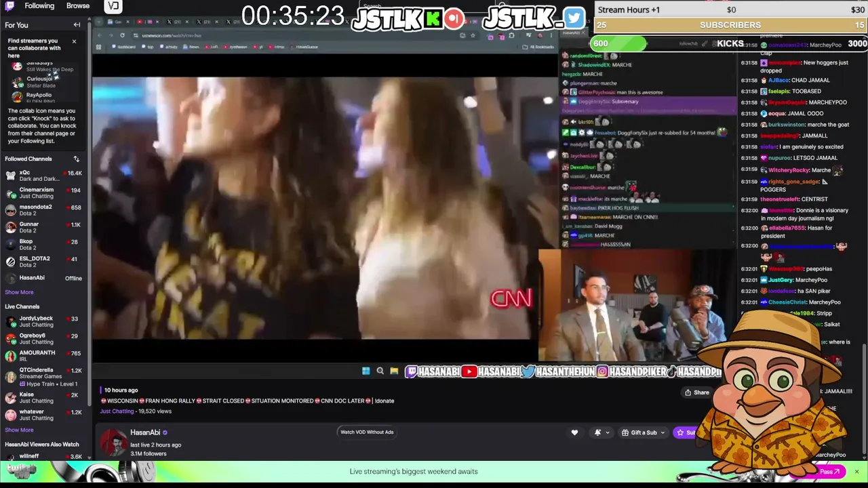Open masondota2 channel in sidebar
The height and width of the screenshot is (488, 868).
coord(43,210)
